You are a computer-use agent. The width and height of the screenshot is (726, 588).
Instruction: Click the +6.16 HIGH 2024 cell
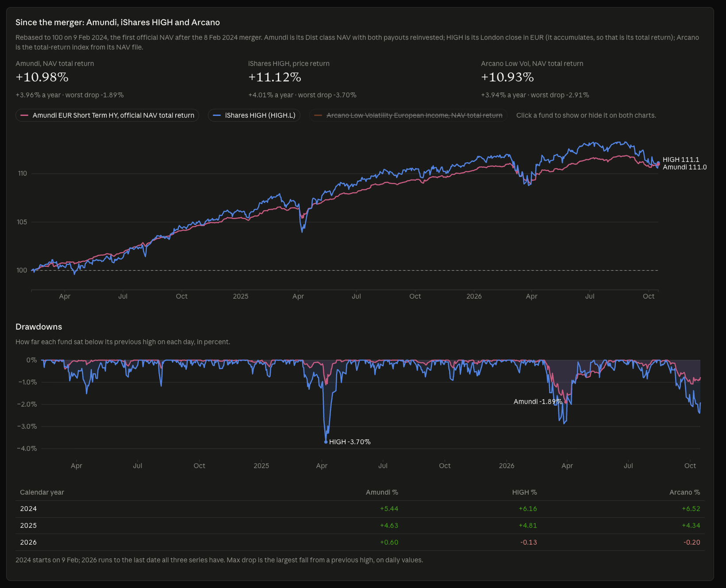pyautogui.click(x=528, y=509)
